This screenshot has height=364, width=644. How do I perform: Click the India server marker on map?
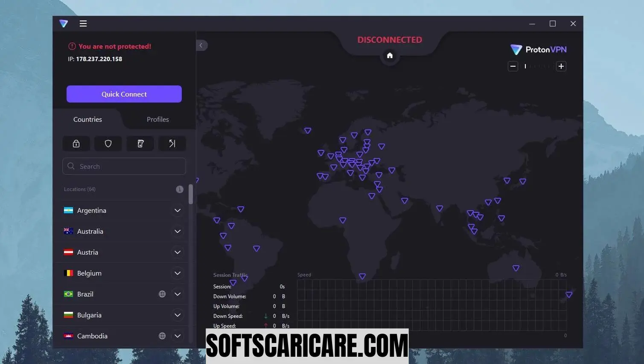click(x=440, y=208)
